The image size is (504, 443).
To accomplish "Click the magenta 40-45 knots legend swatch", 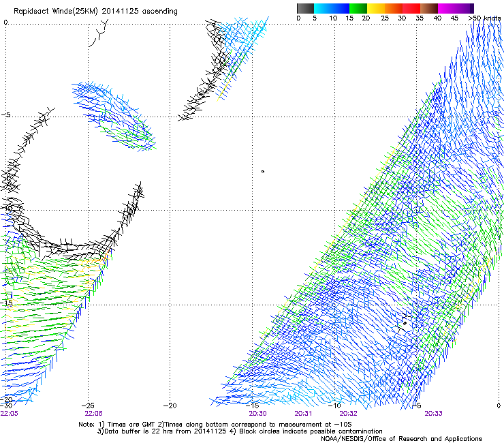I will click(447, 8).
